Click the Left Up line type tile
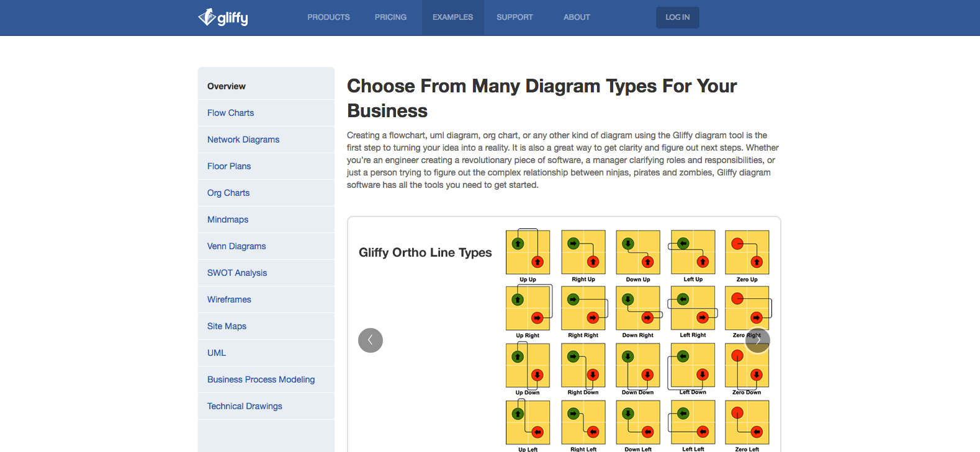Image resolution: width=980 pixels, height=452 pixels. pyautogui.click(x=693, y=253)
